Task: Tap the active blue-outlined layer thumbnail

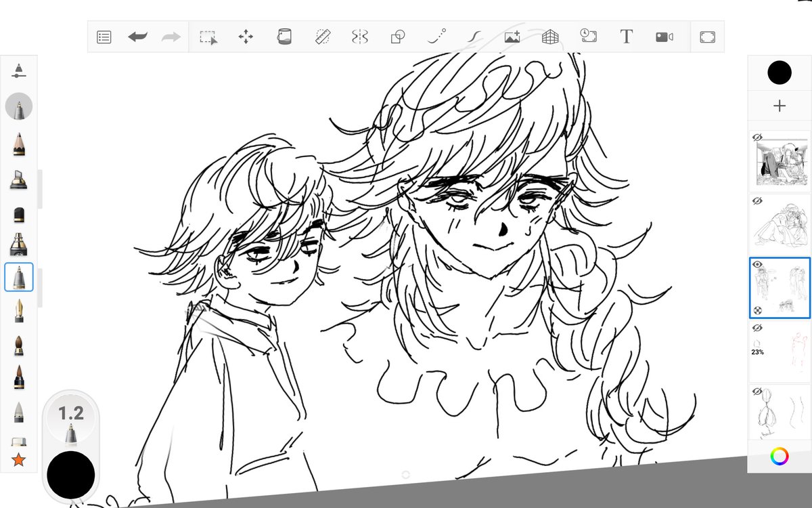Action: point(780,287)
